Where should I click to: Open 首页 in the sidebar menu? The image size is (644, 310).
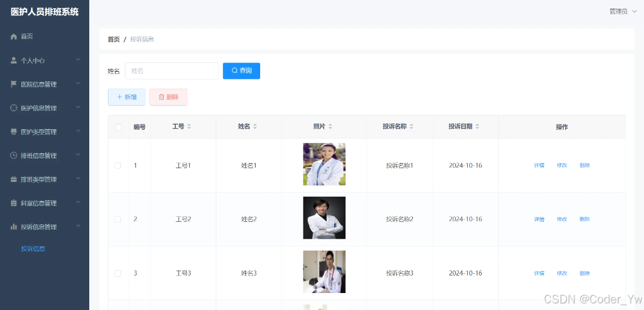coord(44,37)
